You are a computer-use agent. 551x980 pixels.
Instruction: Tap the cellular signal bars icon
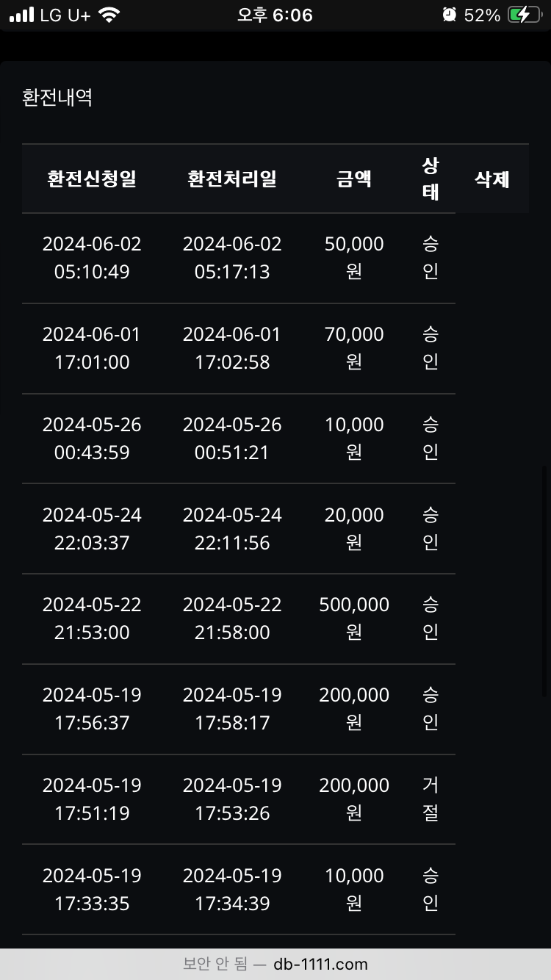coord(22,15)
